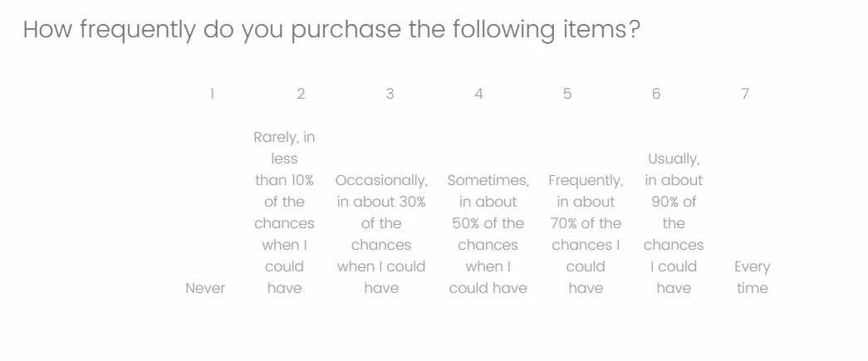Click the "Rarely" word in second column

pos(272,137)
